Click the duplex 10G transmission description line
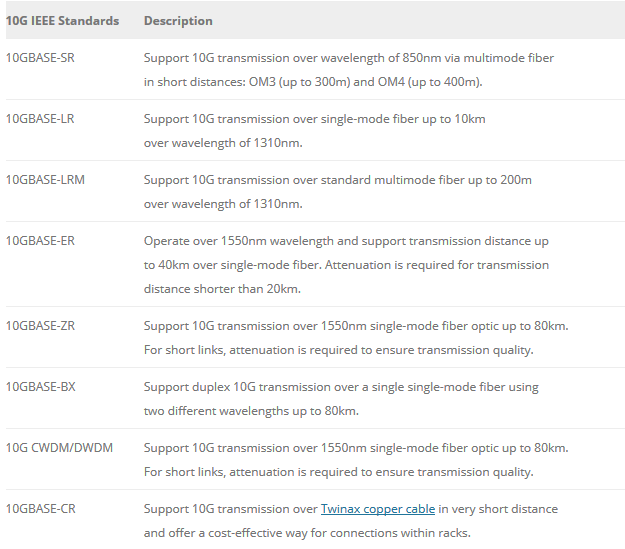Image resolution: width=625 pixels, height=549 pixels. [341, 387]
